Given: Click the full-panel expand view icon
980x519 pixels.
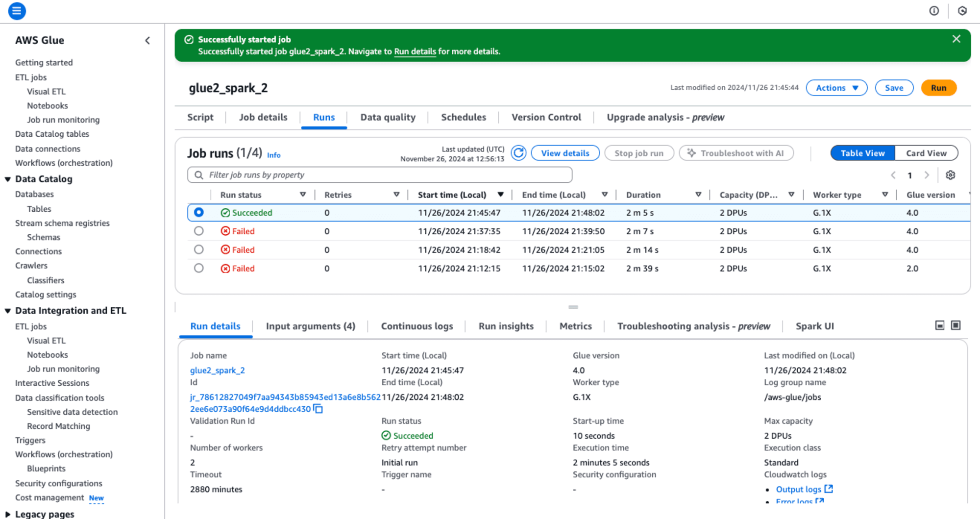Looking at the screenshot, I should (956, 325).
